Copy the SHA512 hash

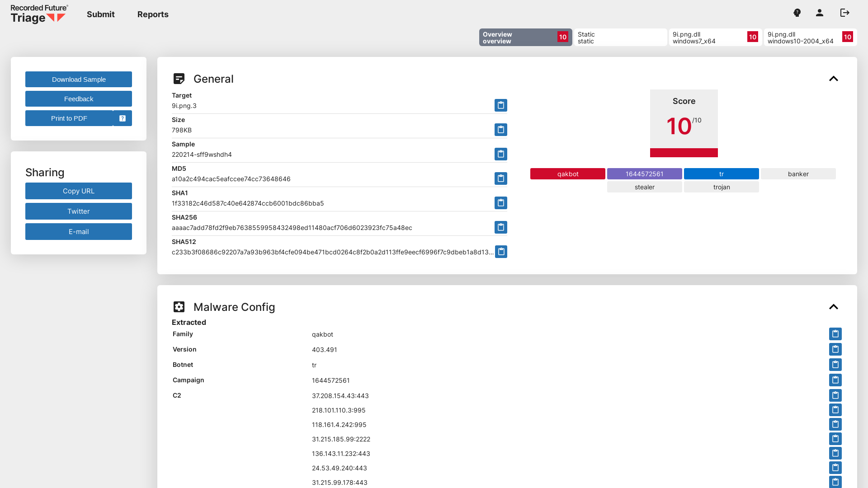(501, 252)
